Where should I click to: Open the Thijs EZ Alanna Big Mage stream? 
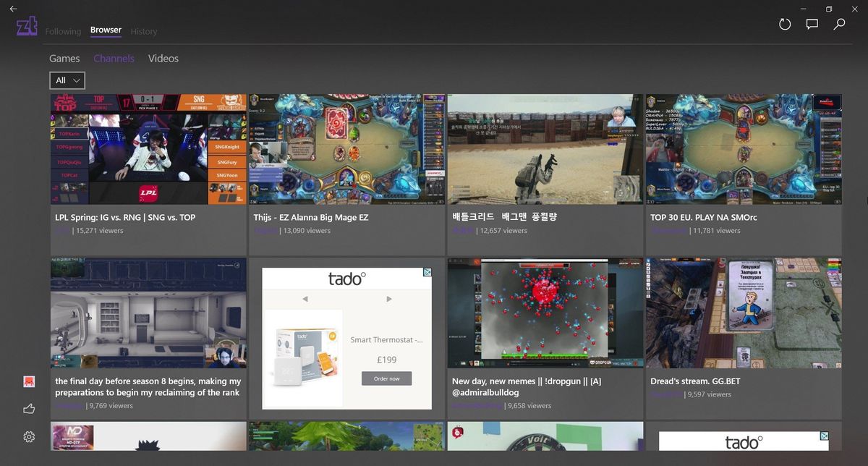click(x=346, y=149)
